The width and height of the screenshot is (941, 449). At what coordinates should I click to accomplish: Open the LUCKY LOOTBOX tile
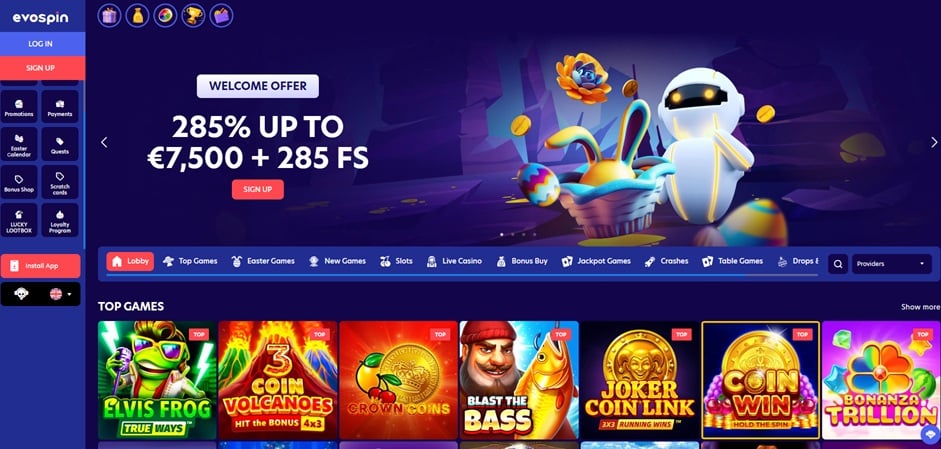click(19, 220)
